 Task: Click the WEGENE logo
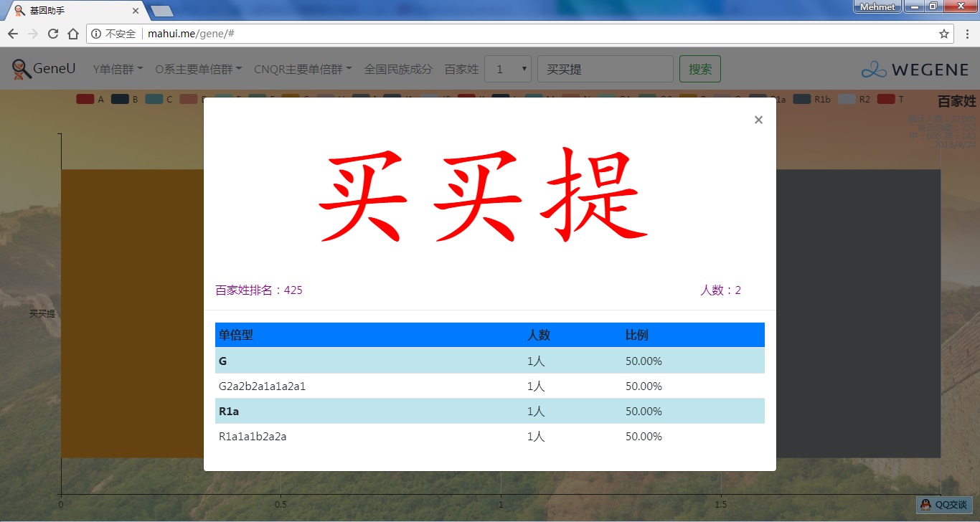pos(915,70)
